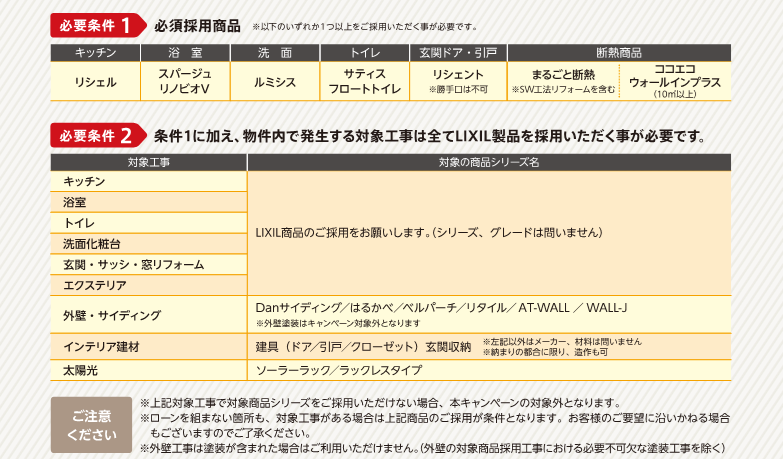Click the 対象工事 table header
Screen dimensions: 783x459
click(x=148, y=161)
